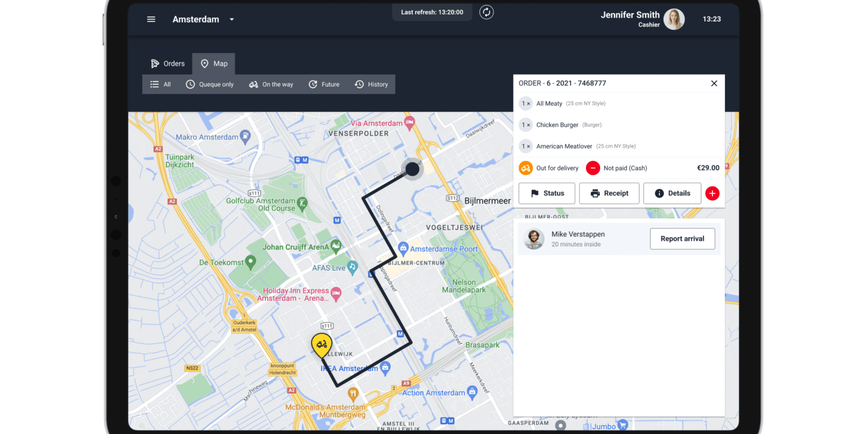The width and height of the screenshot is (868, 434).
Task: Click the orange Out for delivery icon
Action: point(526,168)
